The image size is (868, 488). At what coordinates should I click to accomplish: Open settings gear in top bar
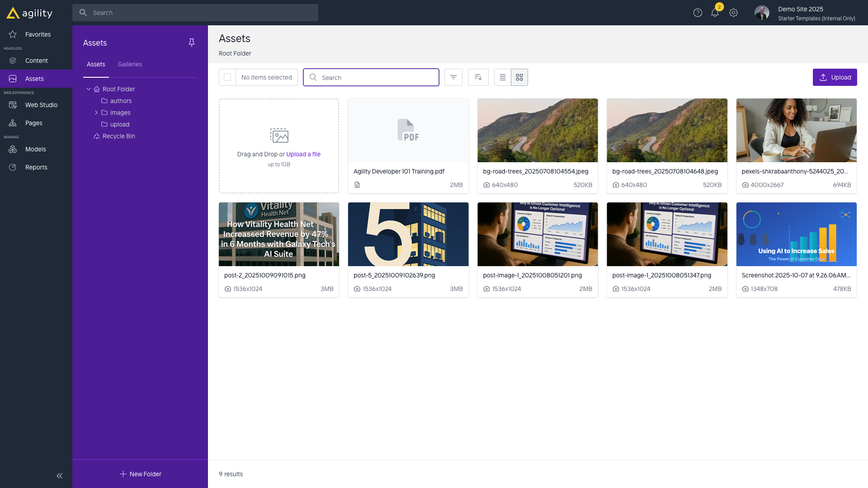[x=733, y=13]
